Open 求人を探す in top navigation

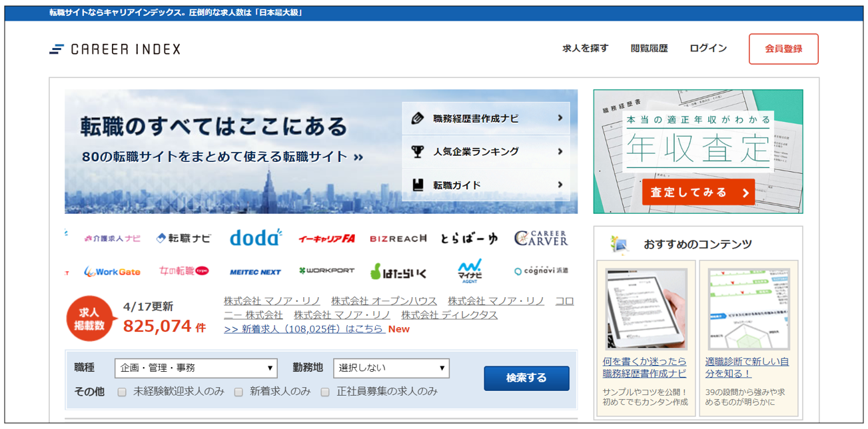pos(585,49)
